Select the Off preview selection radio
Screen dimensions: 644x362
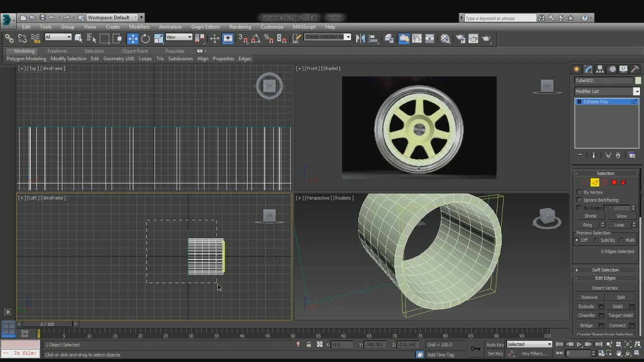[x=577, y=240]
